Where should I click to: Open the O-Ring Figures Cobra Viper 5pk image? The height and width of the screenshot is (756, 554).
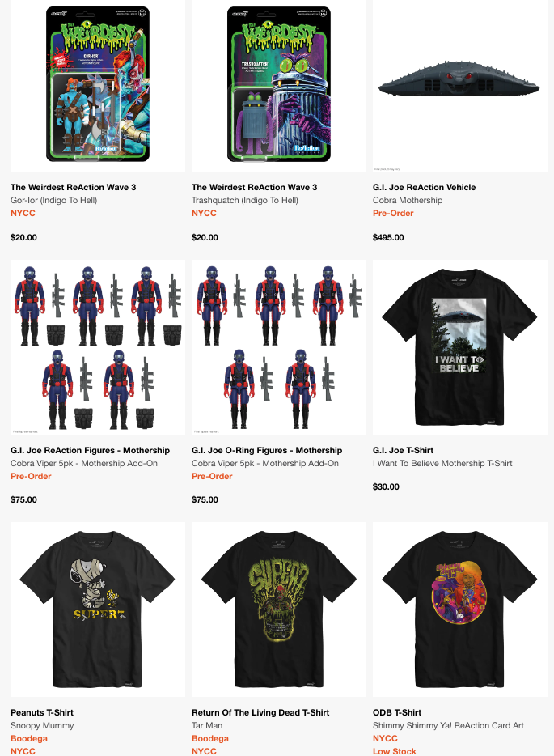click(279, 347)
